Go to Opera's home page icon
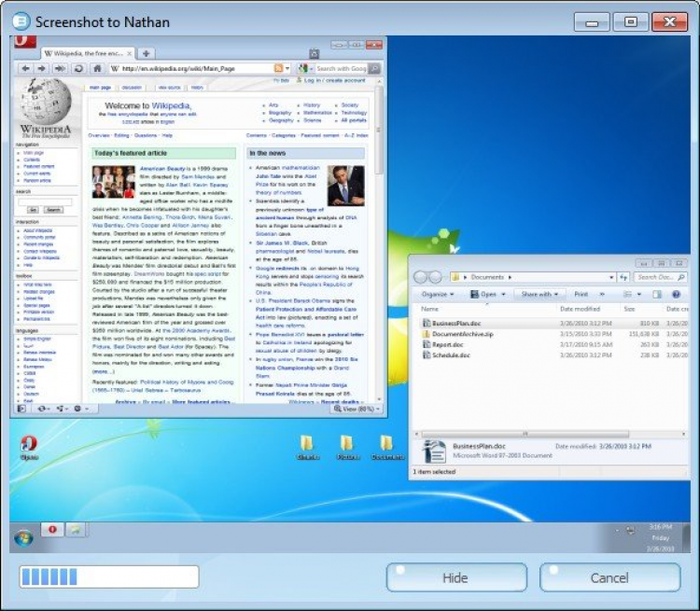Screen dimensions: 700x611 click(97, 68)
